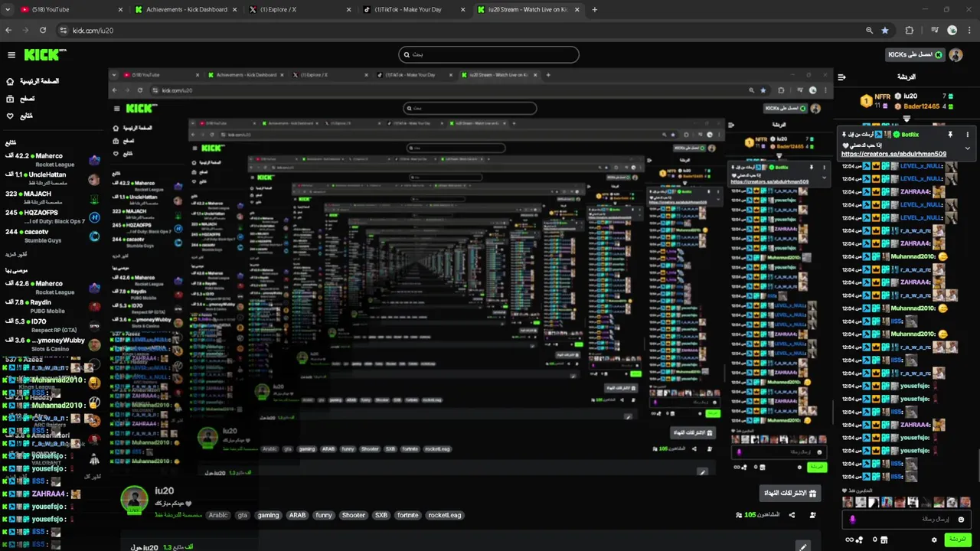Screen dimensions: 980x551
Task: Expand show more under the followed channels list
Action: pyautogui.click(x=16, y=254)
